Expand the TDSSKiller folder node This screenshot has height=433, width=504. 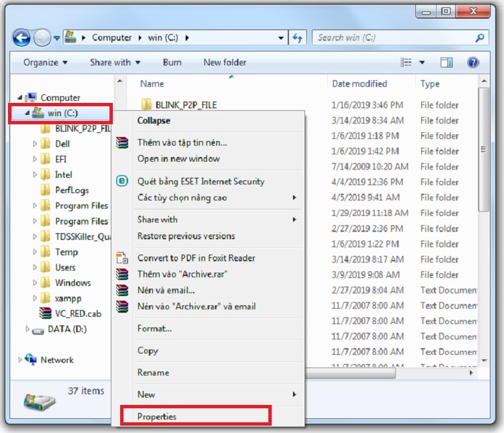click(x=35, y=237)
